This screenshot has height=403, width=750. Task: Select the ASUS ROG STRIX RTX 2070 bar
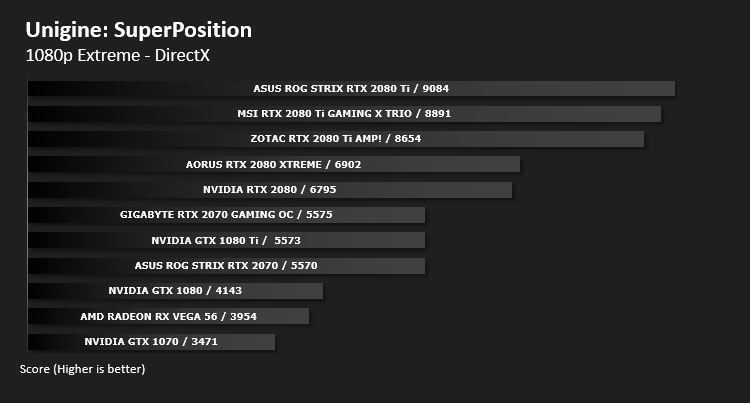click(226, 266)
